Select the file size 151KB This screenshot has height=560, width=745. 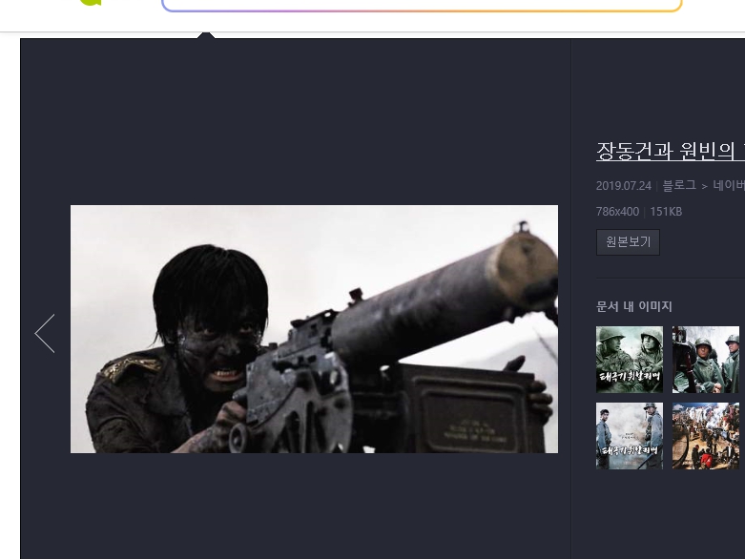(x=666, y=212)
